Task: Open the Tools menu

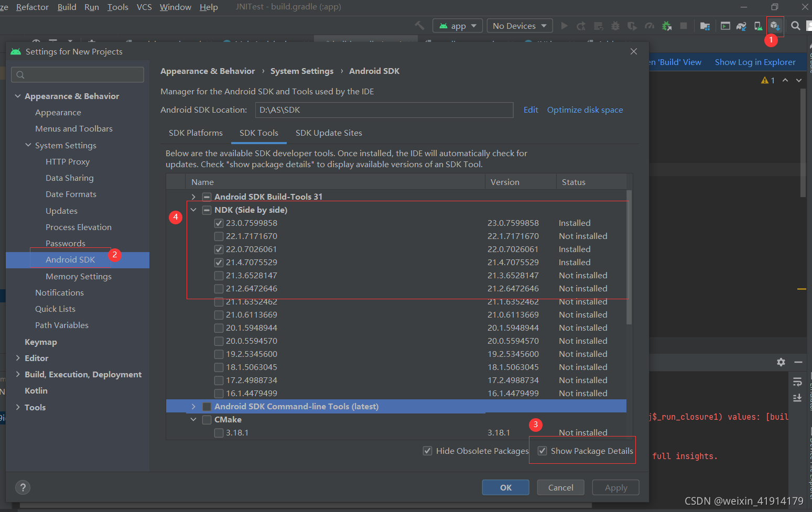Action: (x=118, y=7)
